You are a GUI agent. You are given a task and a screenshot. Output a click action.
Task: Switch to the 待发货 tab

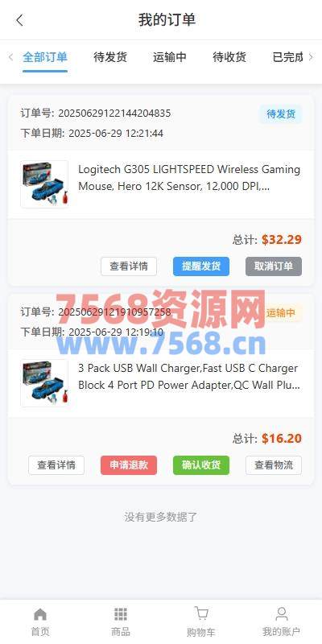click(x=110, y=57)
